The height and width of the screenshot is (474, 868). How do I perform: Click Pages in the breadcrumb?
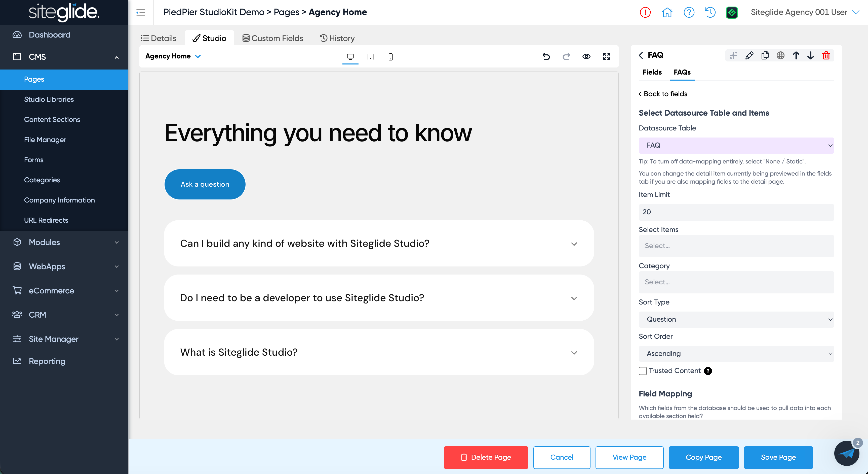tap(286, 12)
